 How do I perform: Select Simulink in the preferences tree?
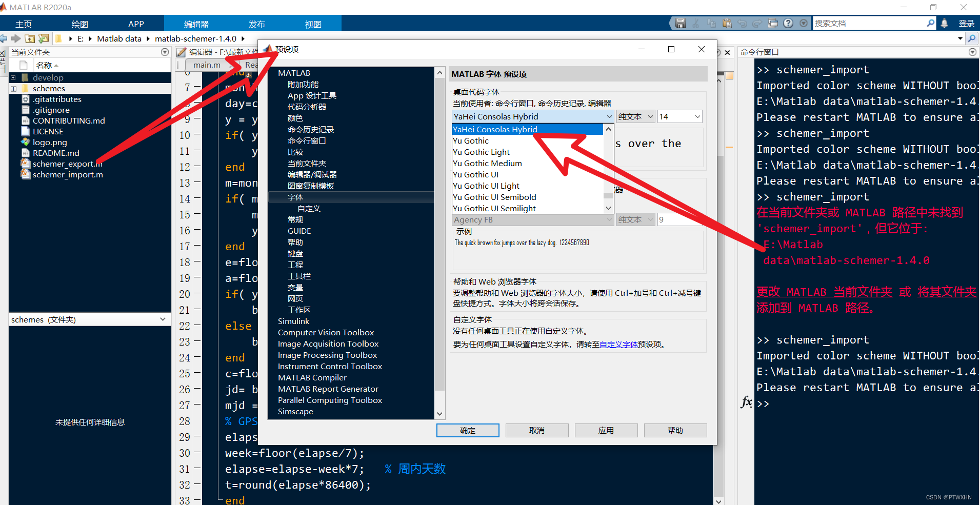(294, 321)
